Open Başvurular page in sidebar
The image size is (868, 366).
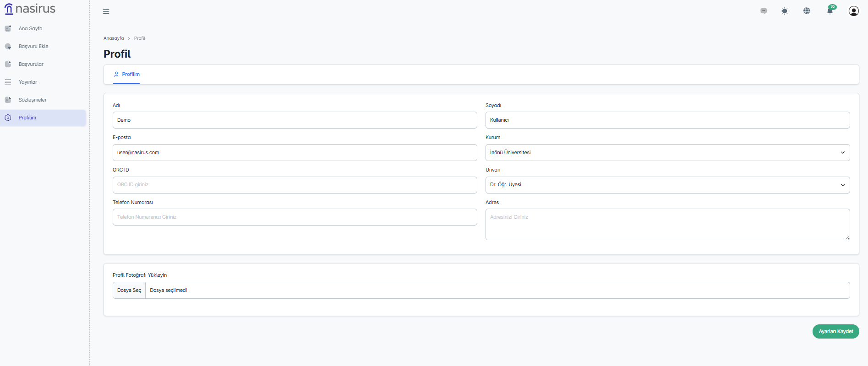31,64
